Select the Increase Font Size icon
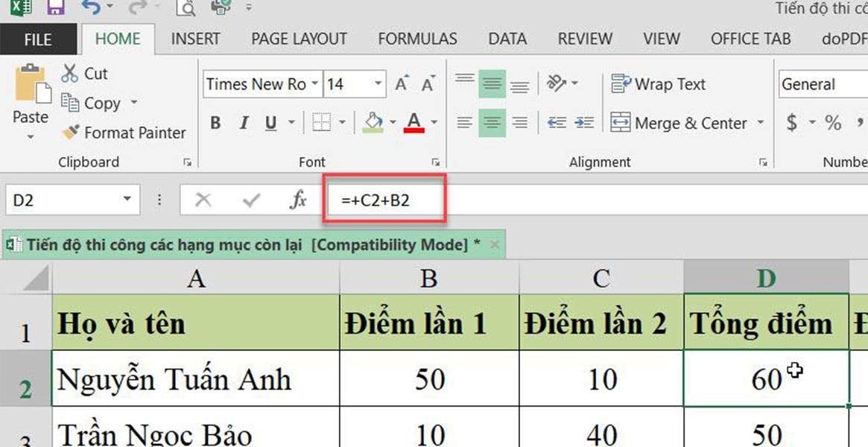 (400, 83)
